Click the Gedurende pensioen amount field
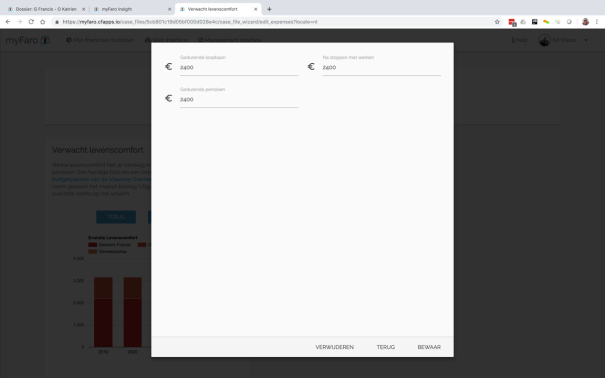 click(239, 100)
